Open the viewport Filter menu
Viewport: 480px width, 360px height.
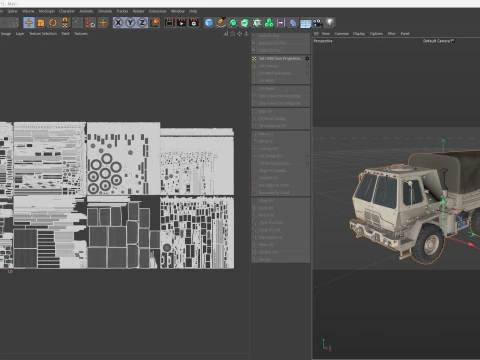(x=392, y=34)
